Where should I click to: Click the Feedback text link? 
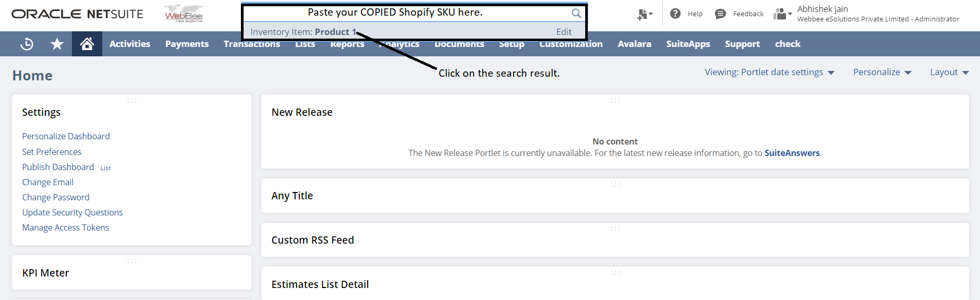pyautogui.click(x=748, y=14)
